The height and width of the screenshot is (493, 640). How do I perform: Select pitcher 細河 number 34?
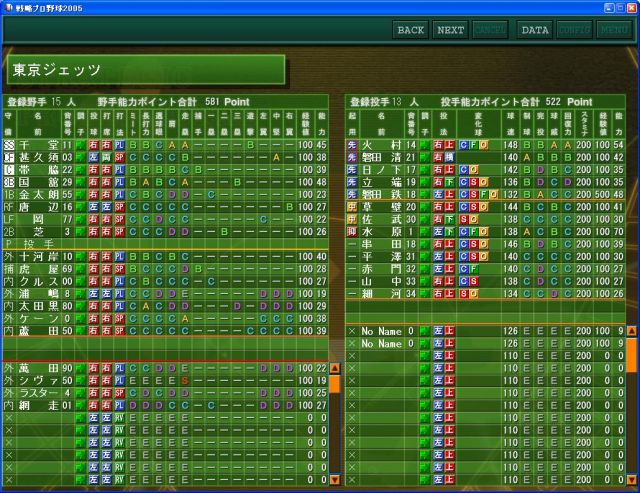pyautogui.click(x=485, y=294)
